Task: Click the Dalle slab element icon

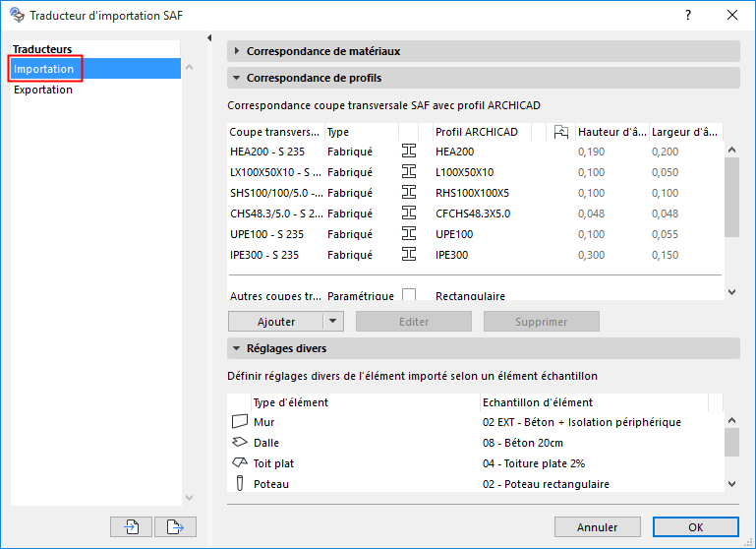Action: coord(239,443)
